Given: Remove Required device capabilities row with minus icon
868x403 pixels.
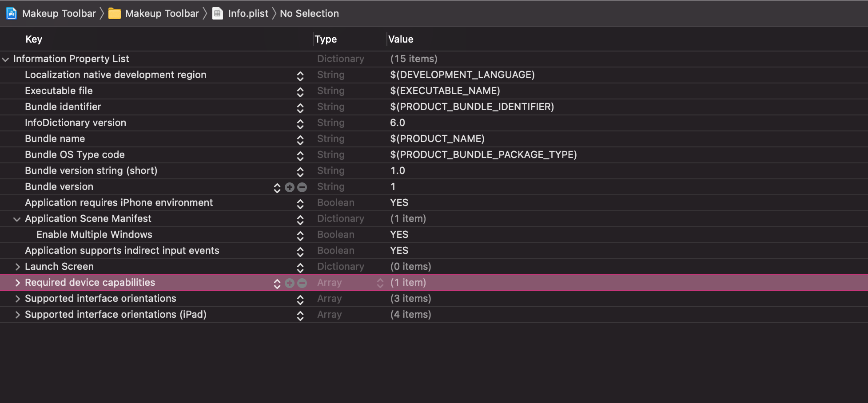Looking at the screenshot, I should [302, 283].
